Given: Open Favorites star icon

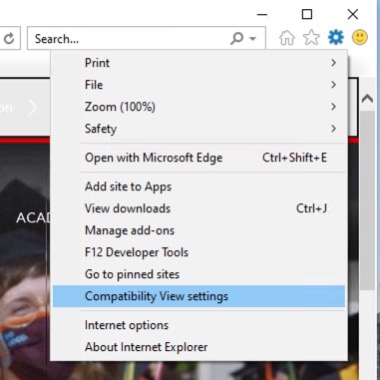Looking at the screenshot, I should [311, 37].
